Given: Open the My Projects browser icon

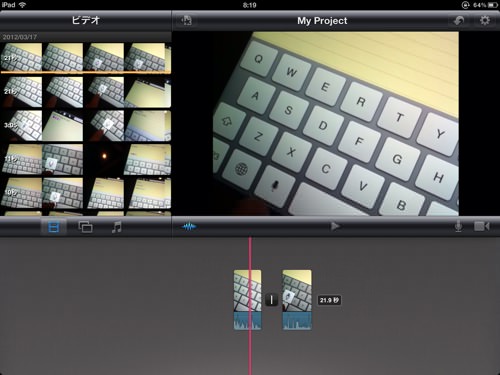Looking at the screenshot, I should pyautogui.click(x=186, y=21).
